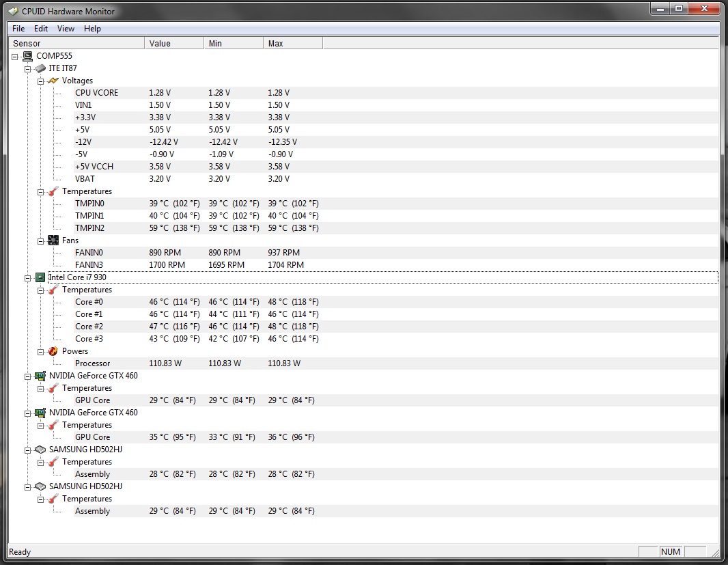This screenshot has width=728, height=565.
Task: Click the second SAMSUNG HD502HJ drive icon
Action: point(40,486)
